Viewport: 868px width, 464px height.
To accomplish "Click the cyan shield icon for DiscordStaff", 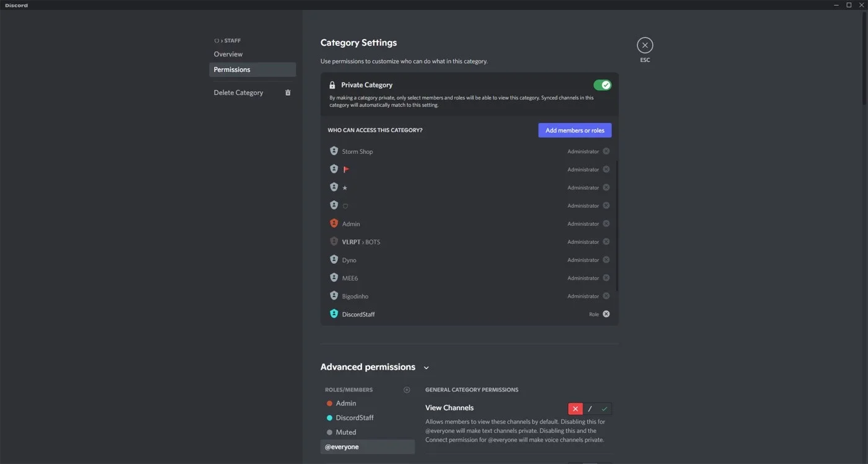I will click(x=334, y=314).
